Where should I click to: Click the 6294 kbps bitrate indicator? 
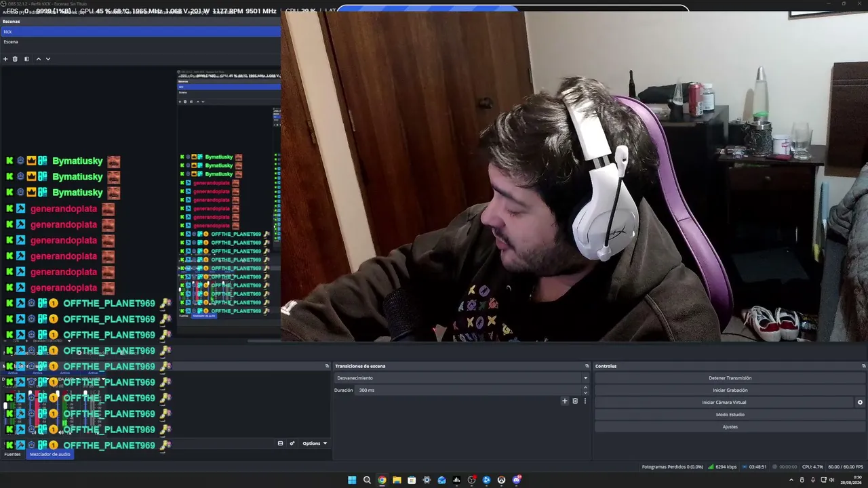point(722,467)
